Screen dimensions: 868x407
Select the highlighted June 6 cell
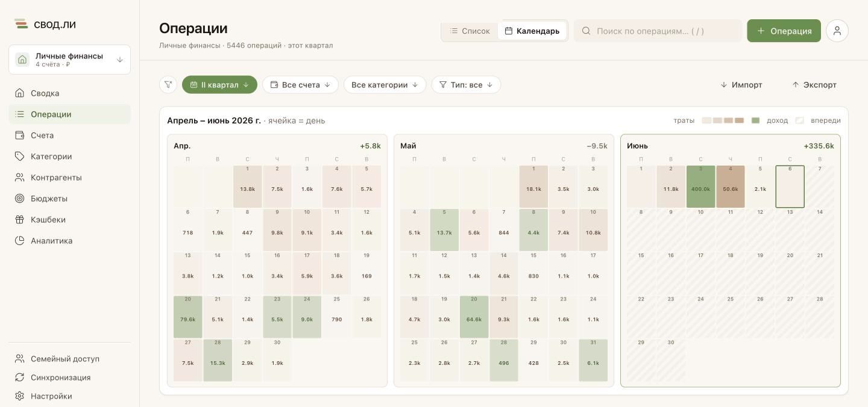790,187
